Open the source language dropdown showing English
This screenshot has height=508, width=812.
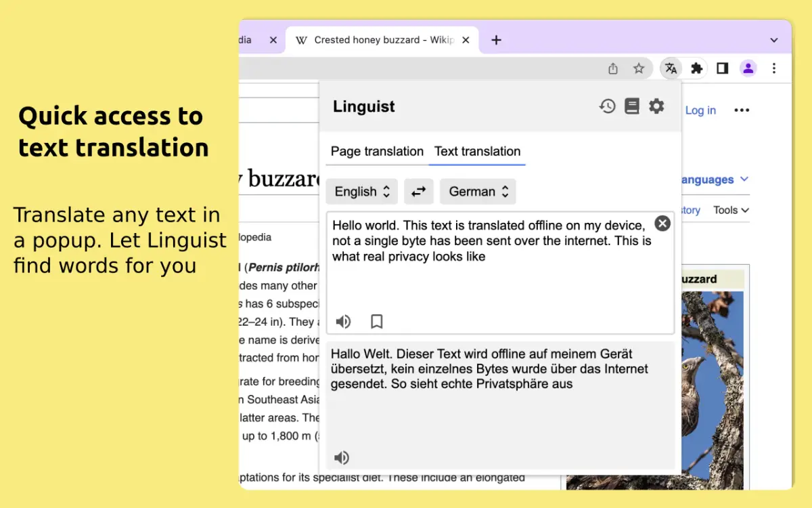[361, 192]
